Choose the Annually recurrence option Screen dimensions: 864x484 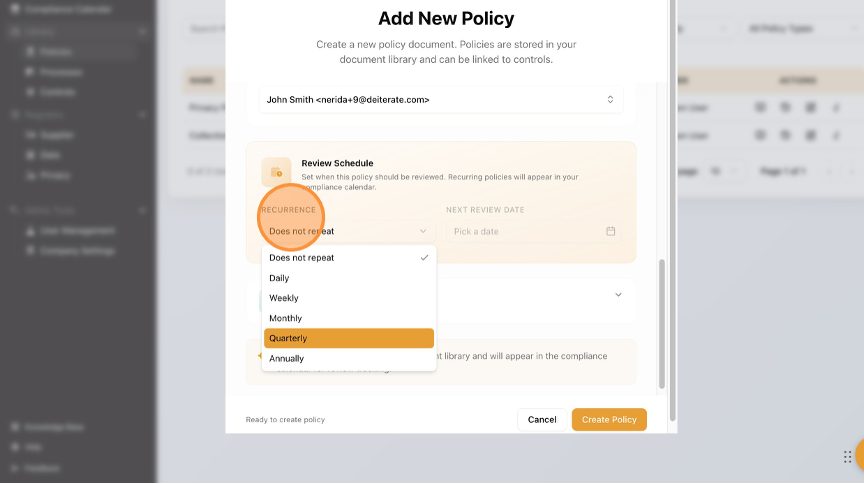click(348, 358)
